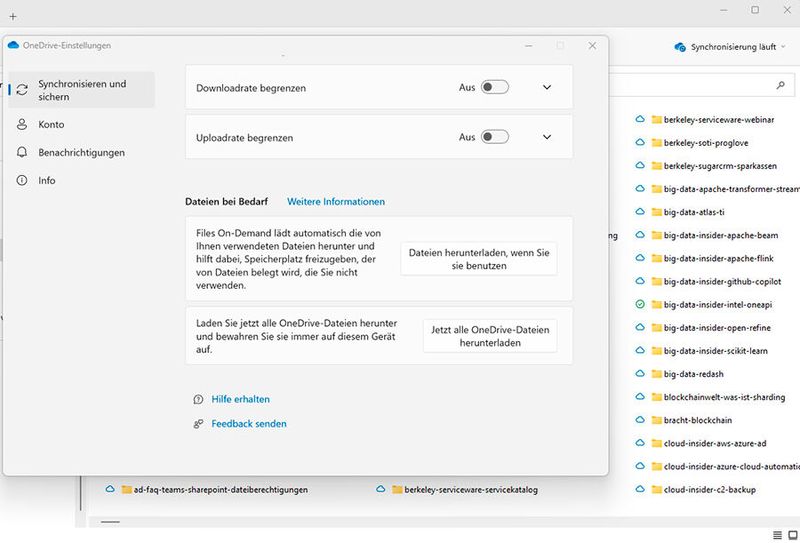The image size is (800, 543).
Task: Click the sync arrows icon in sidebar
Action: (x=22, y=90)
